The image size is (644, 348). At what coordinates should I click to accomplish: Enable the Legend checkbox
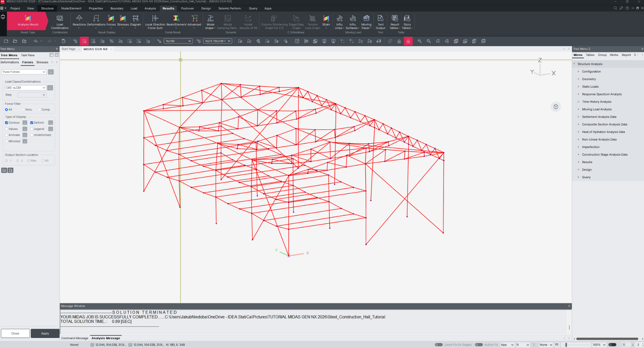(x=32, y=129)
